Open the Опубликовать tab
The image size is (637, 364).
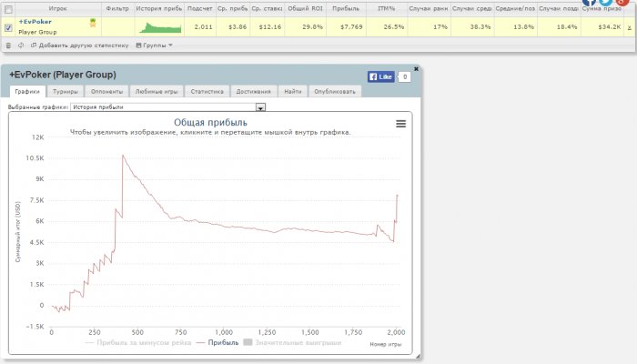coord(335,91)
